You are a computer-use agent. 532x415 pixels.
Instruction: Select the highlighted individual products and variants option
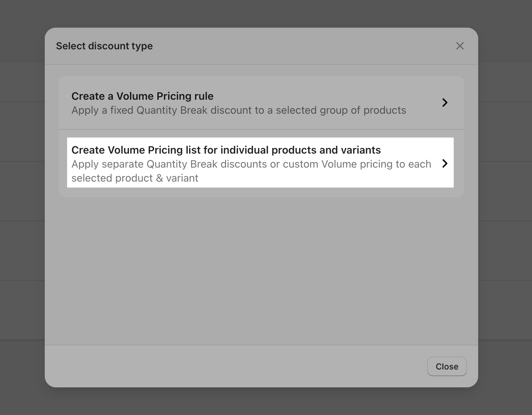click(x=260, y=163)
